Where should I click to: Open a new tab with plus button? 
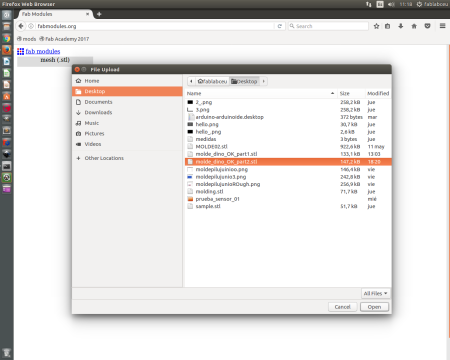(99, 14)
